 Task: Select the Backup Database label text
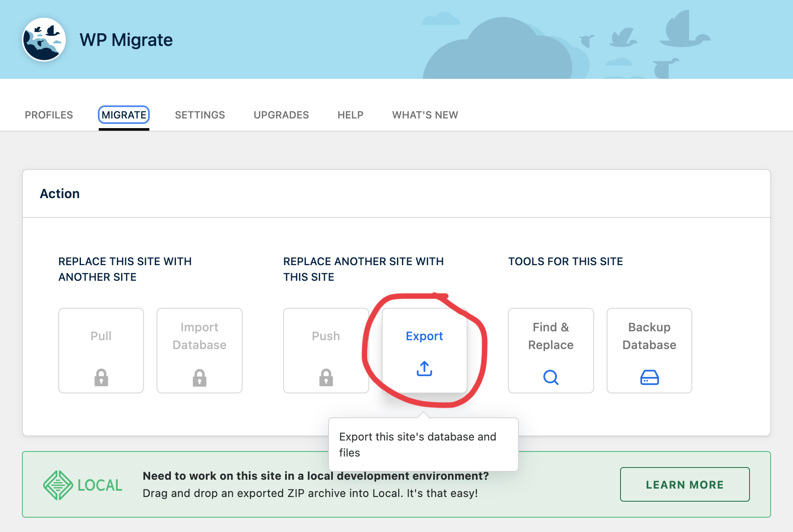click(x=649, y=336)
